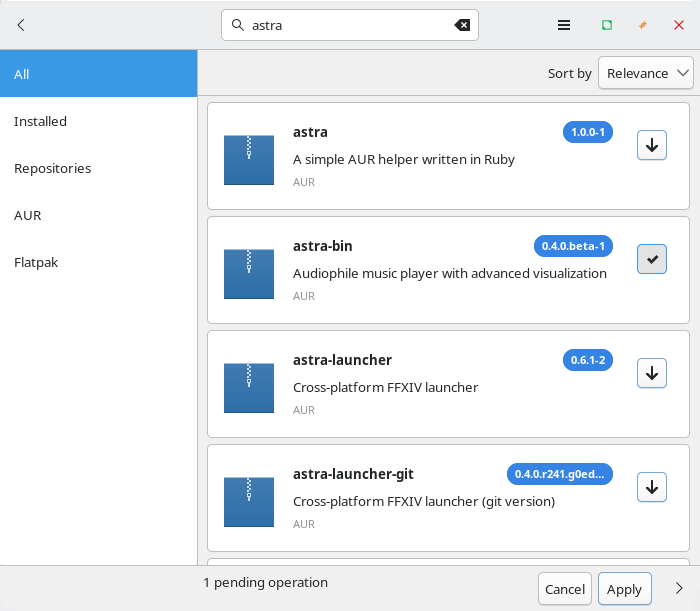The height and width of the screenshot is (611, 700).
Task: Select the Repositories sidebar category
Action: (x=52, y=168)
